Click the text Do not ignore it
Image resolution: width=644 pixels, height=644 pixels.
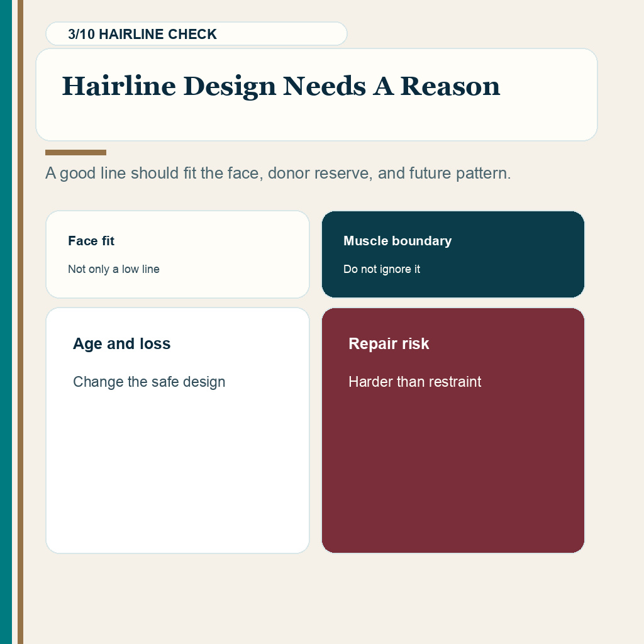click(382, 269)
